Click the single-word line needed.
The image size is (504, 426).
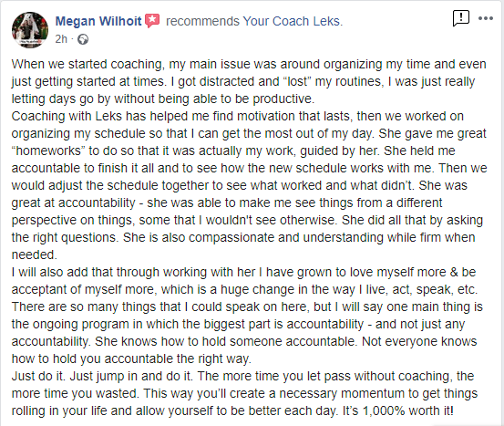34,255
